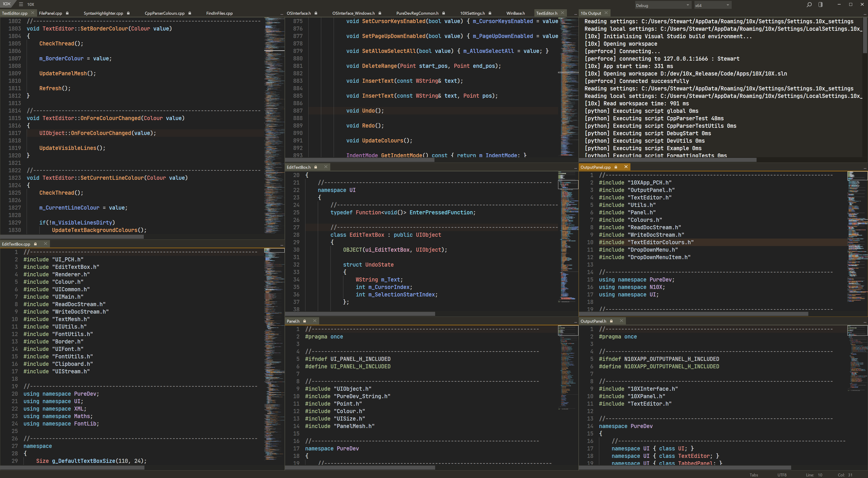The height and width of the screenshot is (478, 868).
Task: Switch to the 10XSettings.h tab
Action: pyautogui.click(x=472, y=13)
